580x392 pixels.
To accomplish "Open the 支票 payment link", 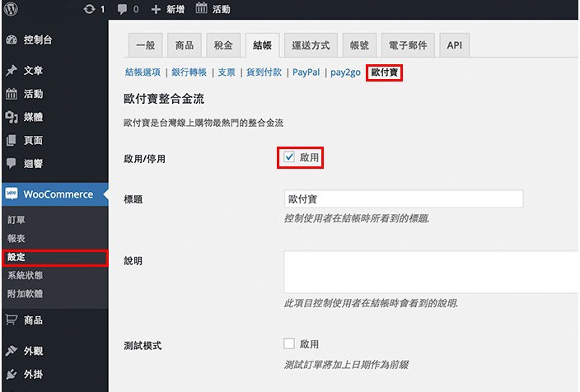I will click(227, 72).
